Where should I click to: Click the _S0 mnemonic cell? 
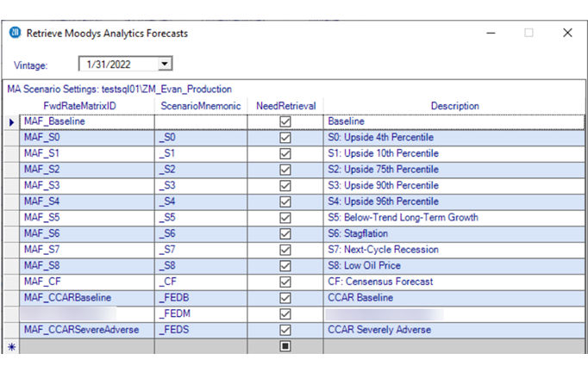[x=201, y=138]
